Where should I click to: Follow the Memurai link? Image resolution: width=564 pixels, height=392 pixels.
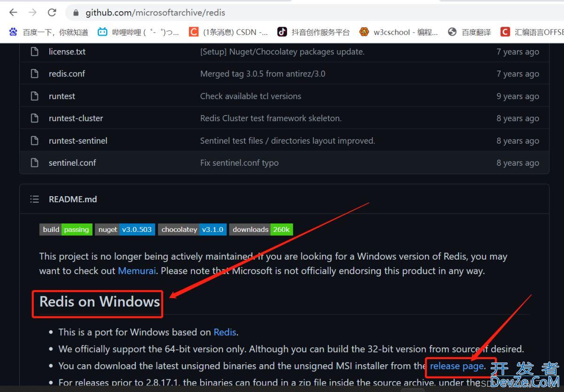(137, 271)
